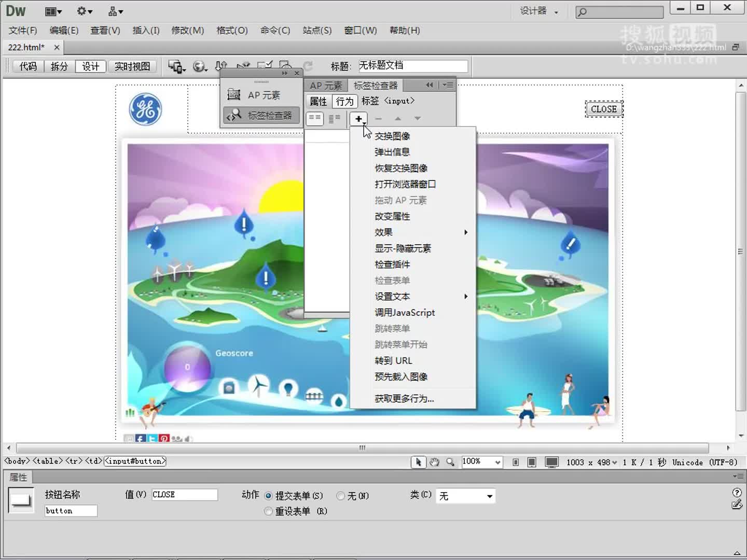The height and width of the screenshot is (560, 747).
Task: Select the <td> tag in tag selector
Action: pyautogui.click(x=94, y=461)
